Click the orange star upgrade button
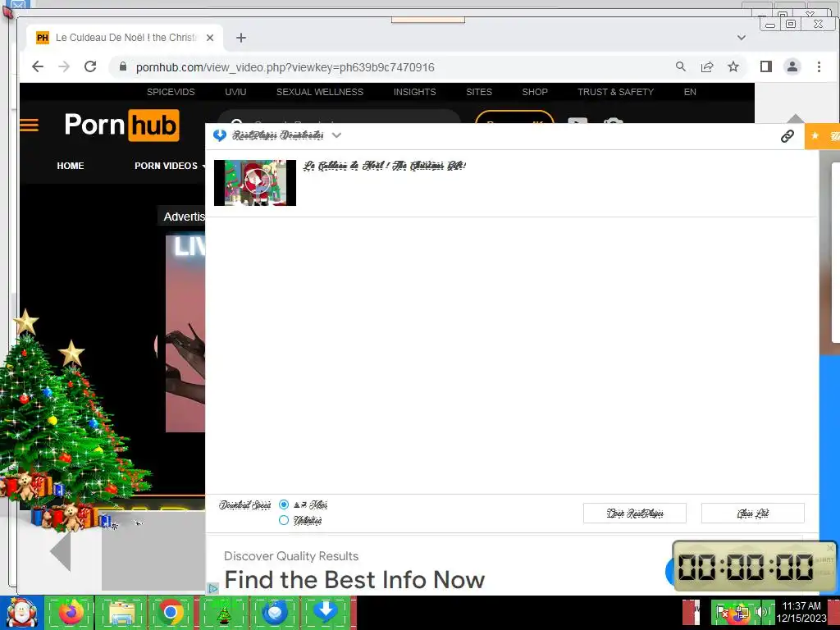This screenshot has width=840, height=630. (822, 136)
